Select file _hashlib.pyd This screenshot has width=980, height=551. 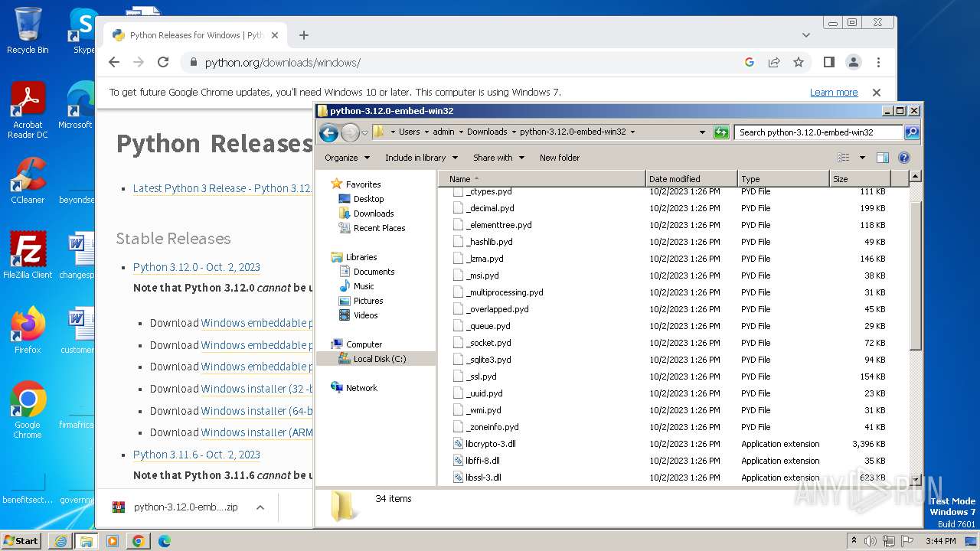pos(488,242)
